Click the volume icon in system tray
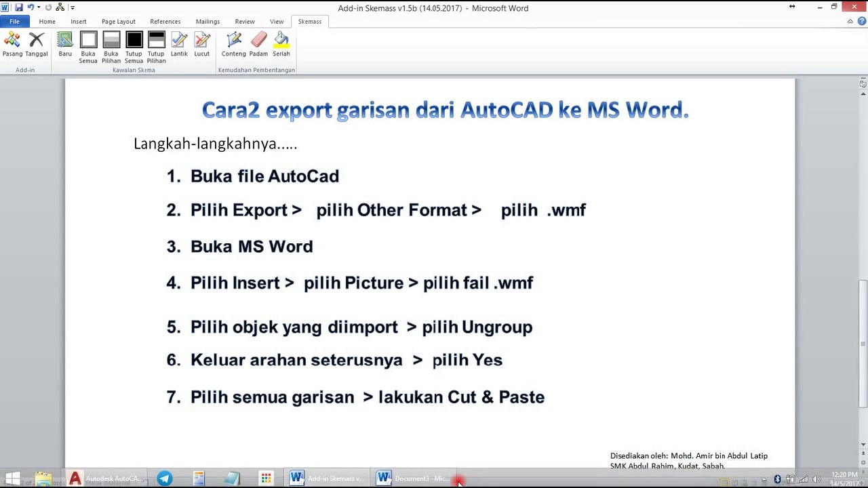 click(816, 480)
